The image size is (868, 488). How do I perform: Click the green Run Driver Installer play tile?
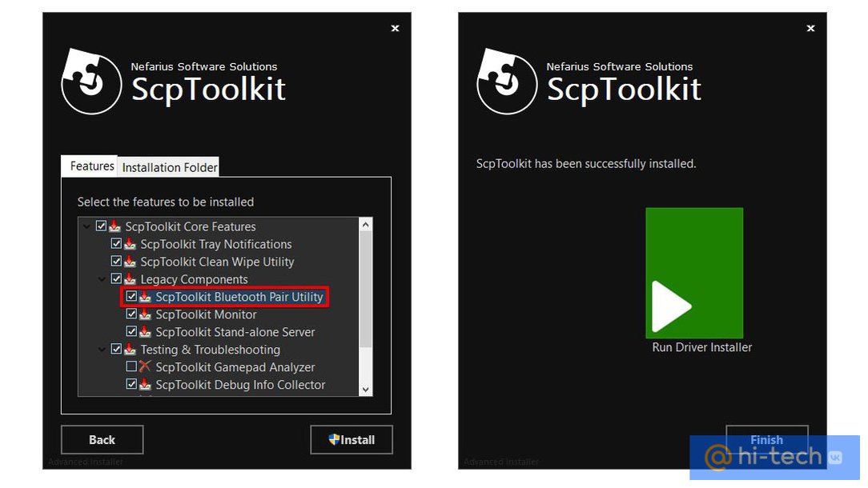pos(694,273)
